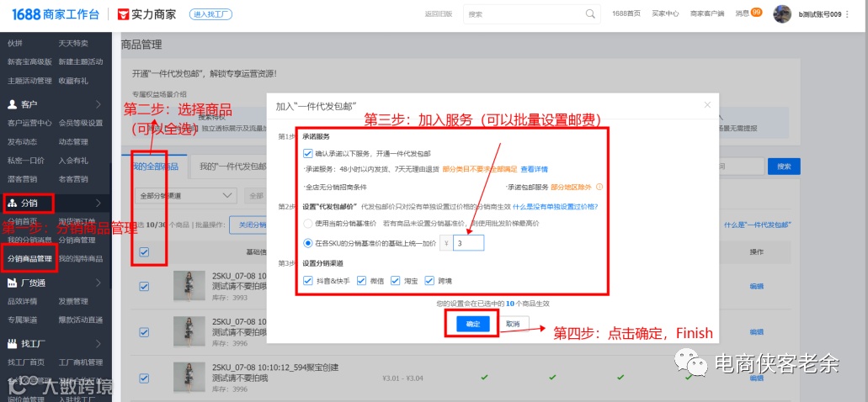Click the search magnifier icon in header
868x402 pixels.
[x=591, y=14]
